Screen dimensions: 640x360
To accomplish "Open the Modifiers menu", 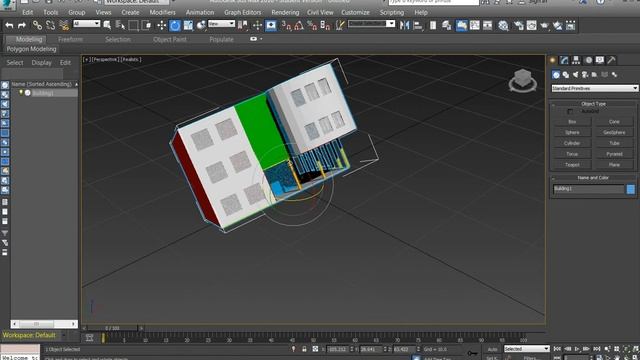I will click(x=162, y=13).
